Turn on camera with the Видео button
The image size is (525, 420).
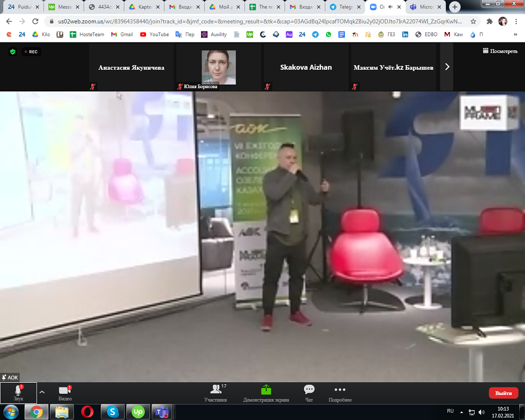coord(65,393)
